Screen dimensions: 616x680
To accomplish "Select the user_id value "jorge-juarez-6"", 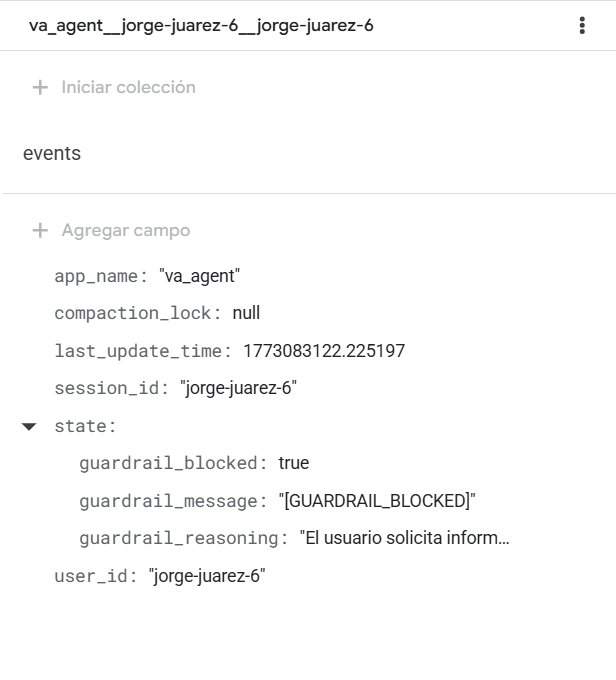I will [206, 576].
